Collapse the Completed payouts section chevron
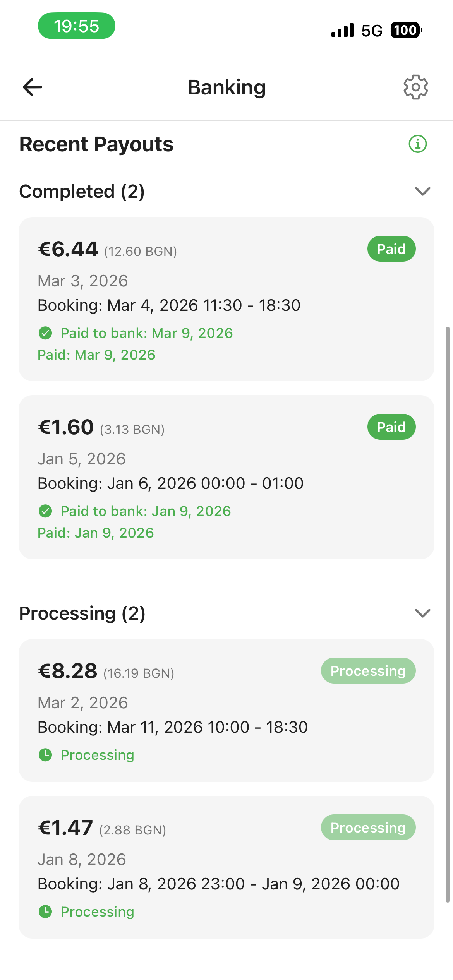This screenshot has height=980, width=453. pos(422,191)
